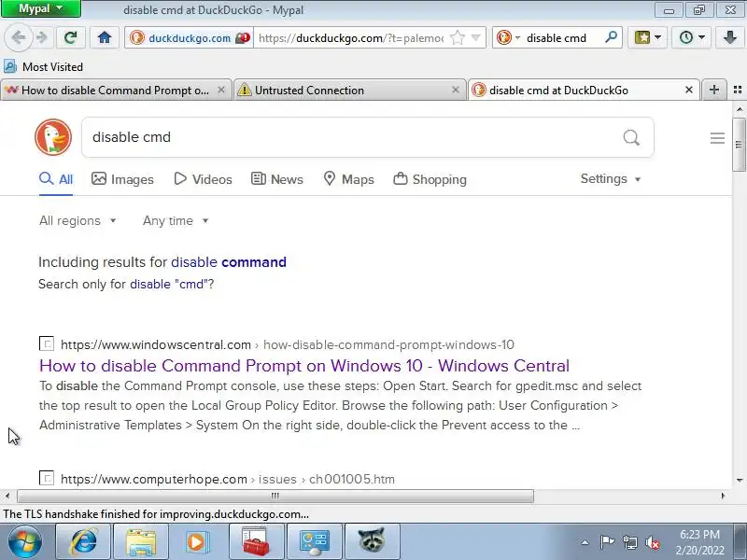747x560 pixels.
Task: Close the disable cmd at DuckDuckGo tab
Action: (689, 90)
